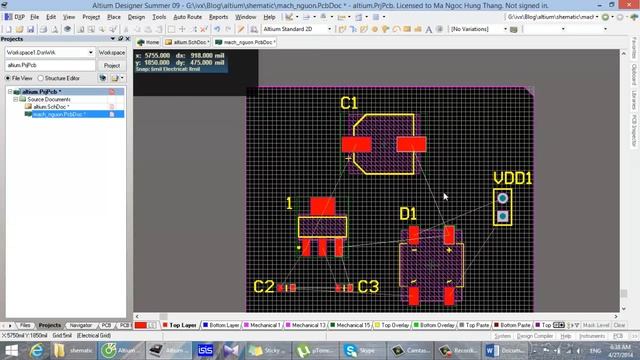The width and height of the screenshot is (640, 360).
Task: Select the File View radio button
Action: (x=8, y=78)
